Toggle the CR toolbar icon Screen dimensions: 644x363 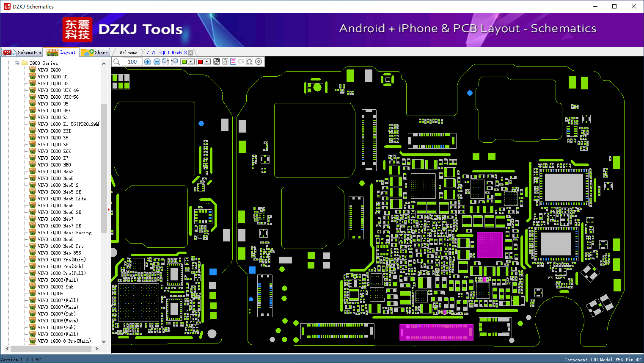coord(242,61)
